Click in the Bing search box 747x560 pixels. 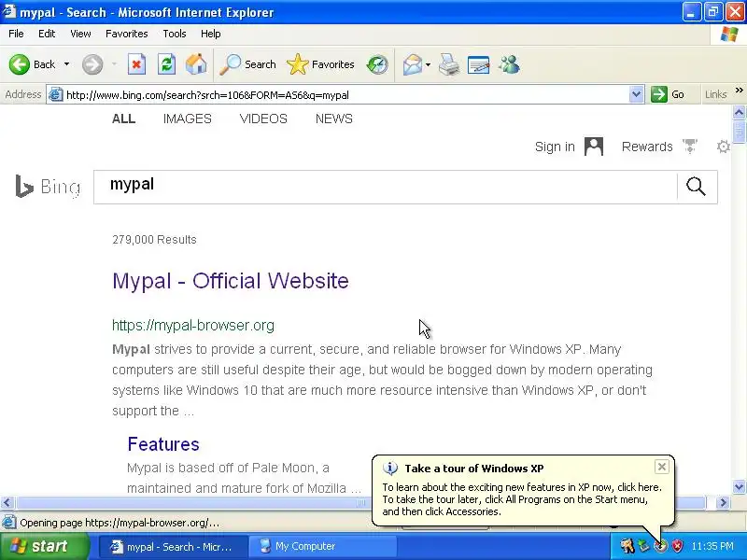point(385,187)
